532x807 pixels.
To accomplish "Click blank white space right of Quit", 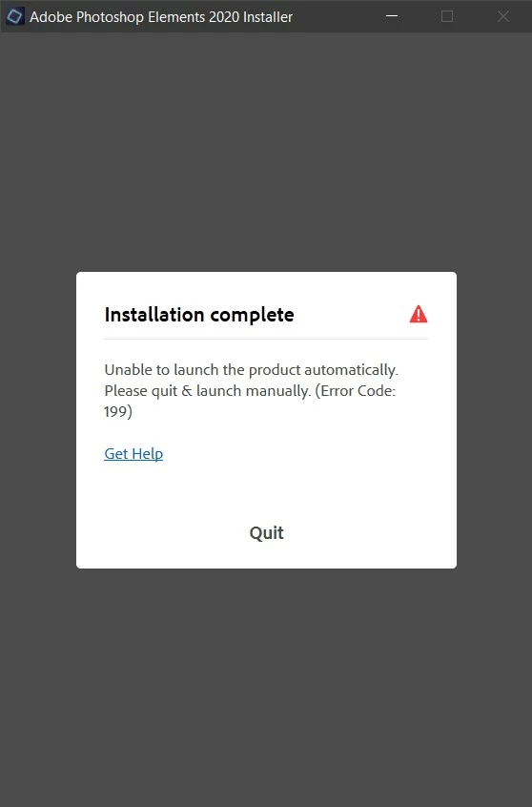I will 371,532.
